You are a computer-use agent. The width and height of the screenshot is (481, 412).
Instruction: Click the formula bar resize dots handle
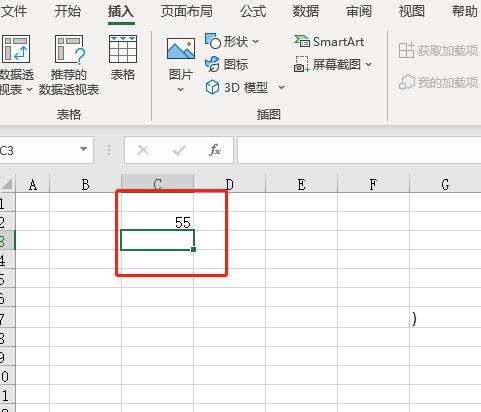coord(109,150)
